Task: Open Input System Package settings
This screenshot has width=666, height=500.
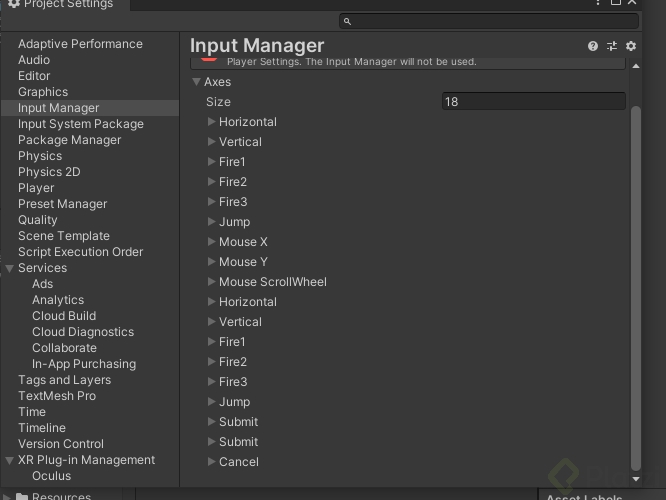Action: click(x=81, y=124)
